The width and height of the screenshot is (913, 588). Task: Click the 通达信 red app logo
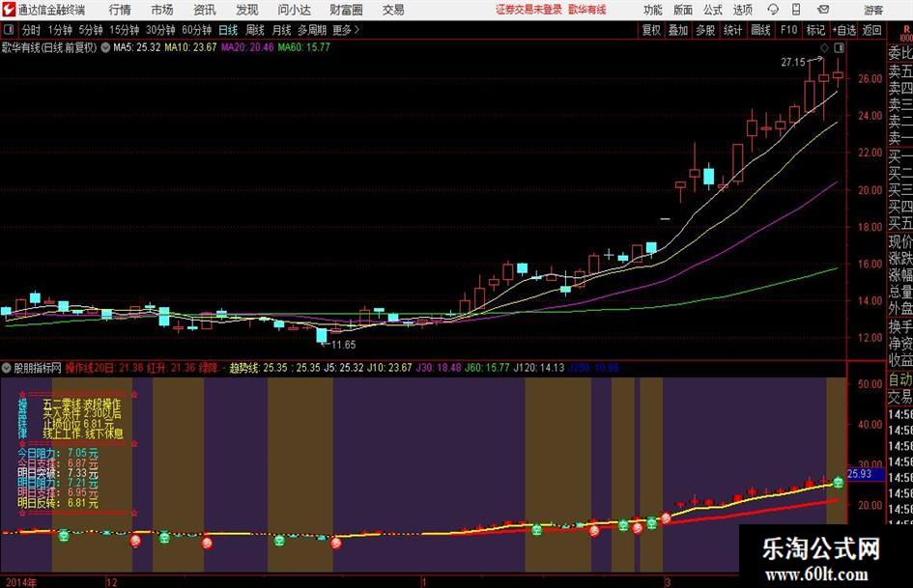point(9,10)
